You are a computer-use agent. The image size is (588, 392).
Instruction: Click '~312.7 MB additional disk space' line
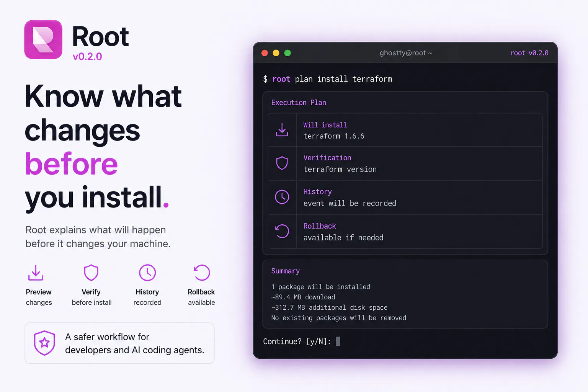pos(329,307)
